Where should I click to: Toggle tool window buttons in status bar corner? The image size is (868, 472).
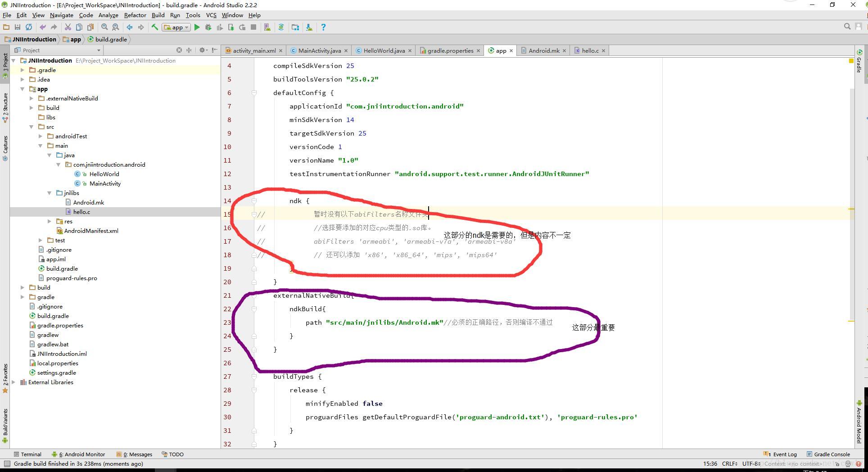[x=7, y=464]
